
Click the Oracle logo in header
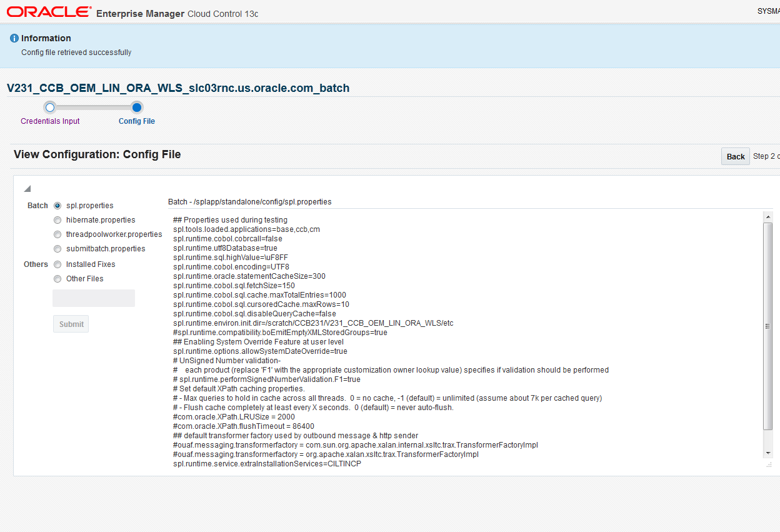point(49,12)
